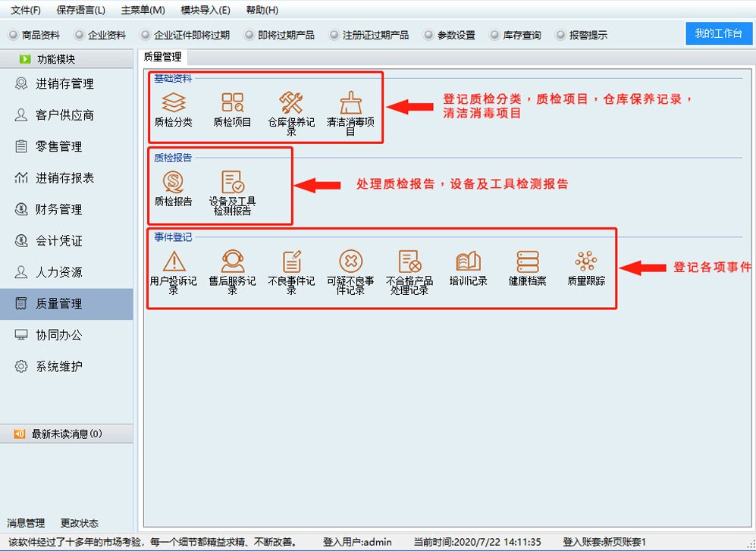Viewport: 756px width, 551px height.
Task: Open the 可疑不良事件记录 icon
Action: [x=350, y=261]
